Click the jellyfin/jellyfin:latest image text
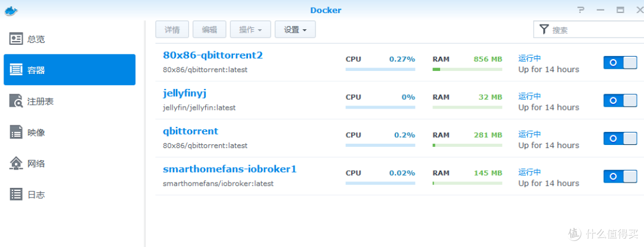The width and height of the screenshot is (644, 247). 199,107
